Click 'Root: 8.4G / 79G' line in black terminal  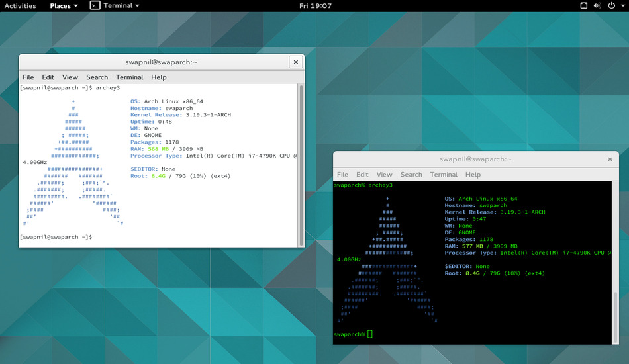(x=495, y=273)
